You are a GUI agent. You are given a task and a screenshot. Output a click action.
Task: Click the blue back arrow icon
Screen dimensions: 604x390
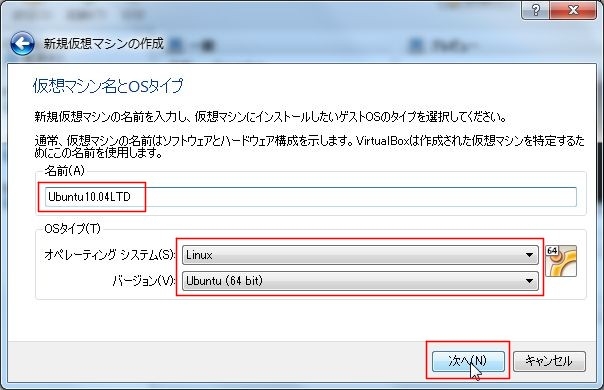point(22,44)
